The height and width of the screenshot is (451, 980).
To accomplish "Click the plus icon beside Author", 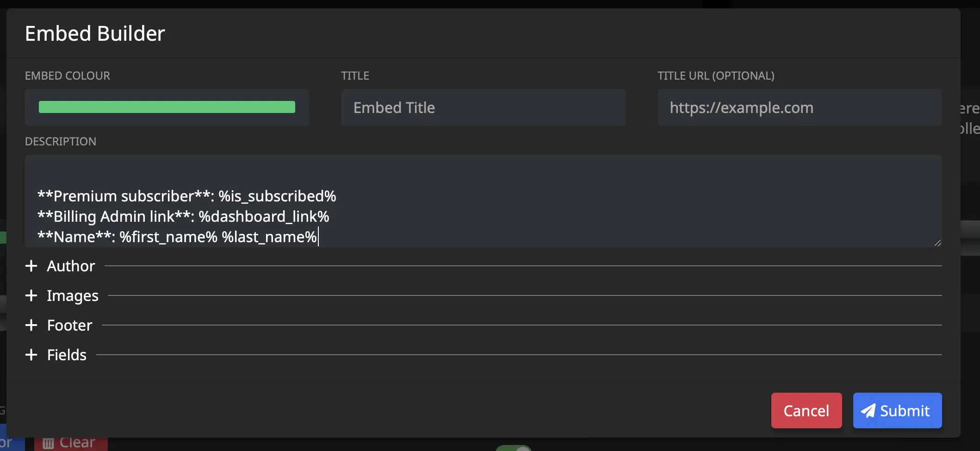I will pyautogui.click(x=31, y=265).
